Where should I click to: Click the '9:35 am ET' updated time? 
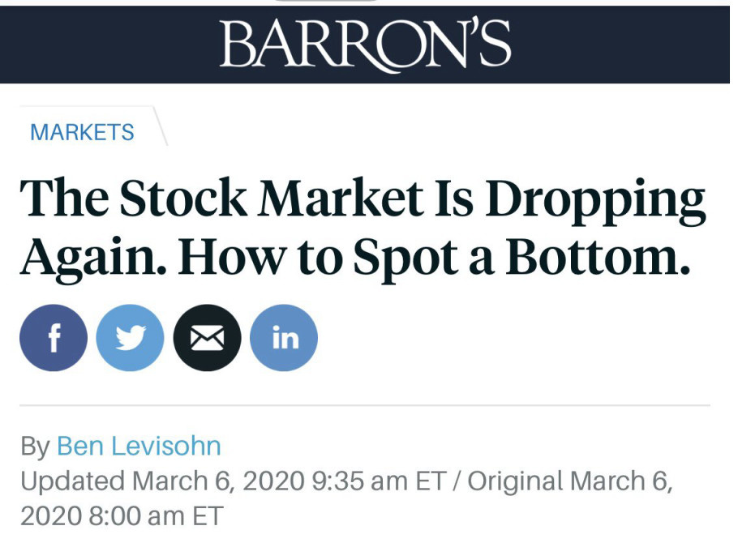[x=379, y=481]
